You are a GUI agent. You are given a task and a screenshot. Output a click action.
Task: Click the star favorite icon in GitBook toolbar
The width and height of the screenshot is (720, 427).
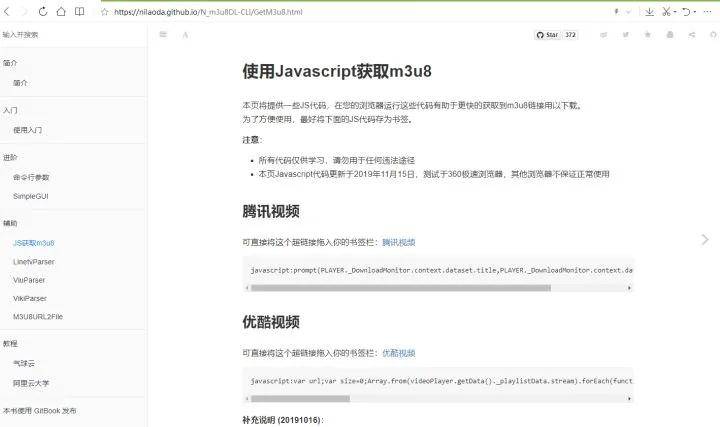click(x=647, y=35)
